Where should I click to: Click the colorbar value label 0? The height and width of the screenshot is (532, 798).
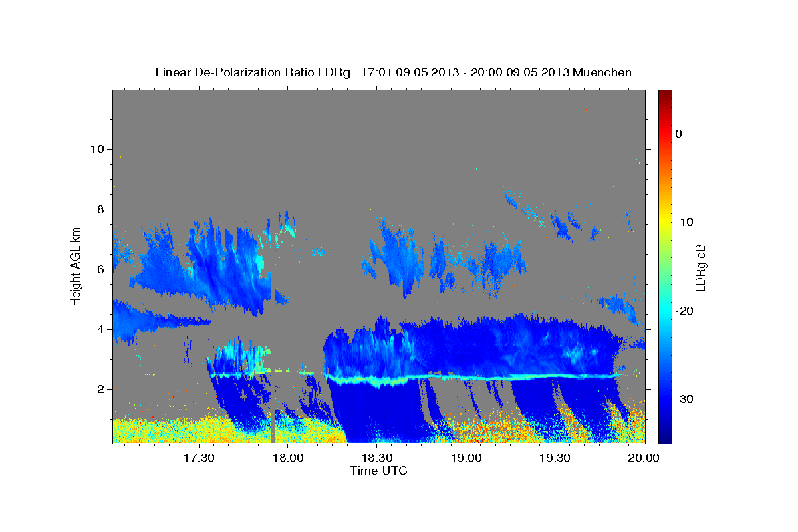click(x=679, y=134)
